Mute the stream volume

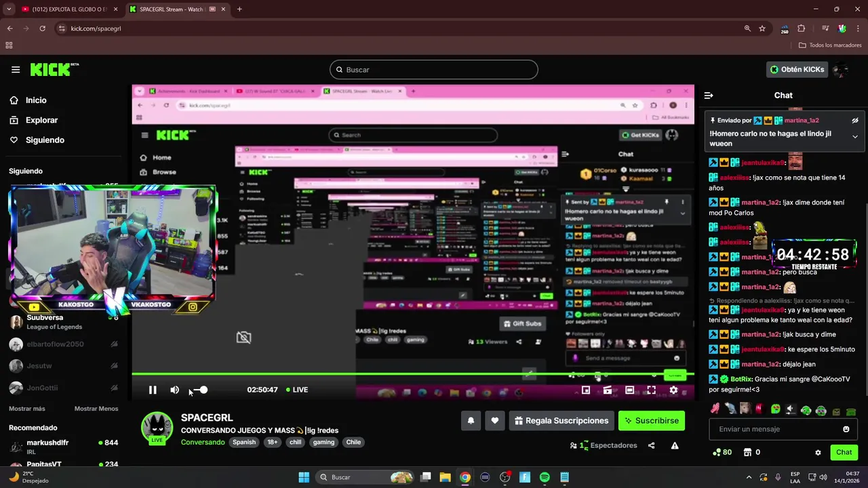coord(174,390)
